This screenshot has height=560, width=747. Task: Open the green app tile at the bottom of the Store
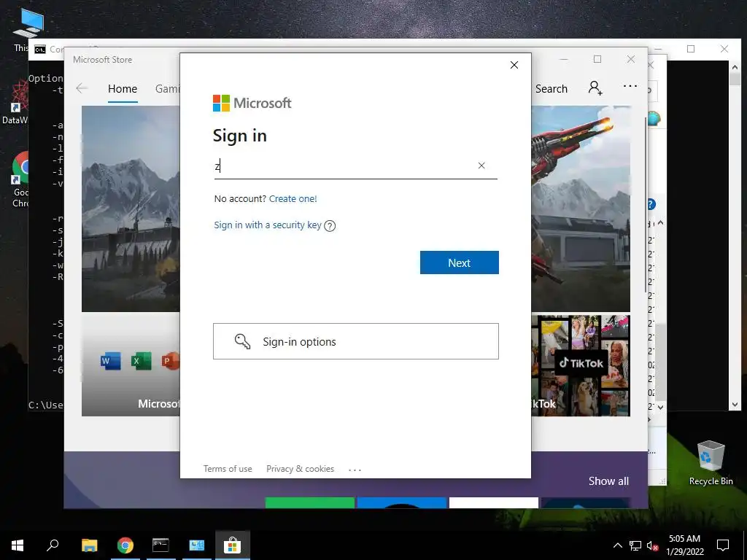pyautogui.click(x=309, y=502)
